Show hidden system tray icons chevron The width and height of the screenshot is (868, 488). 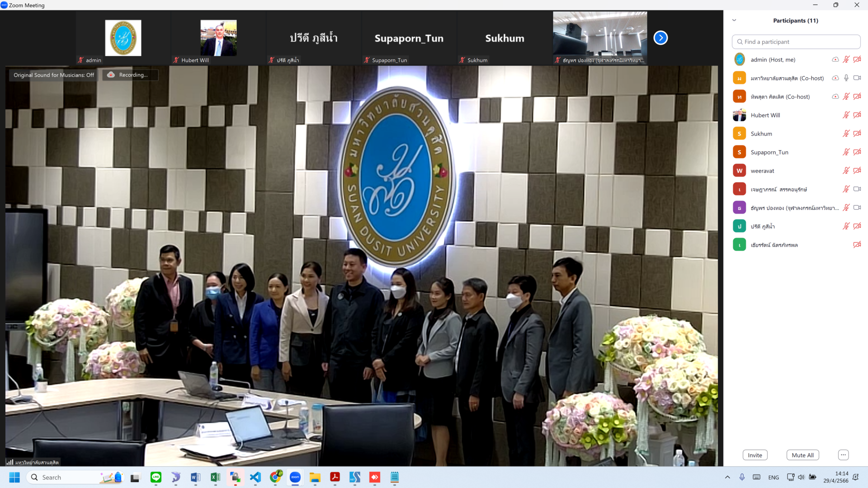(727, 477)
